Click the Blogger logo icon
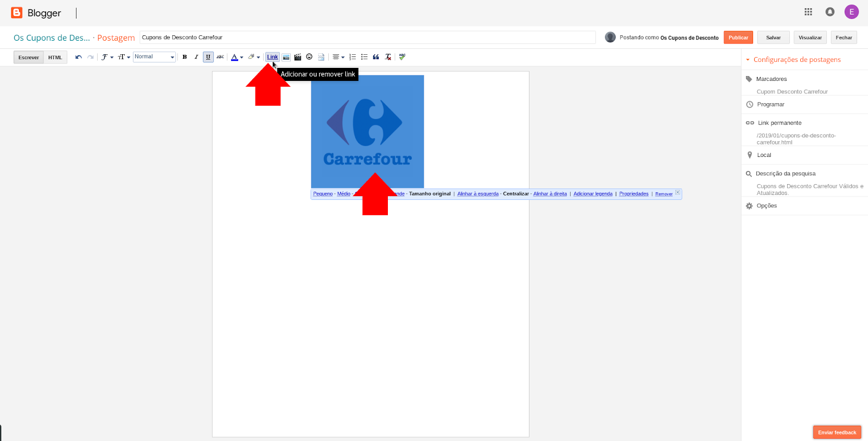The height and width of the screenshot is (441, 868). 17,12
